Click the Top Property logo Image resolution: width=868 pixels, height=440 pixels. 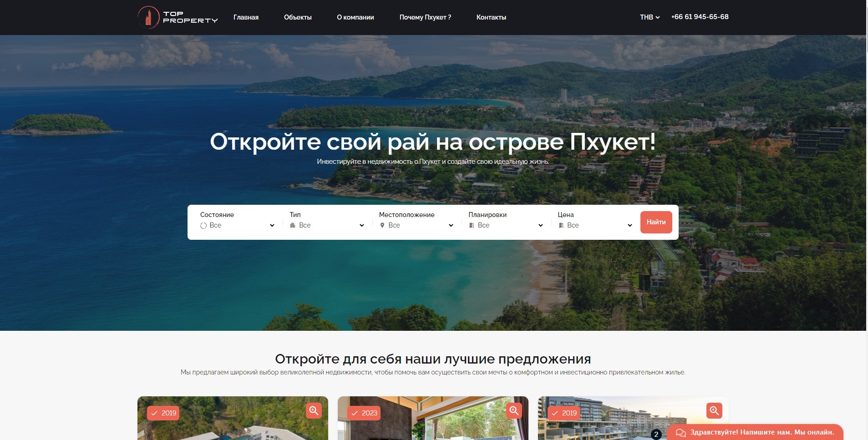[178, 17]
